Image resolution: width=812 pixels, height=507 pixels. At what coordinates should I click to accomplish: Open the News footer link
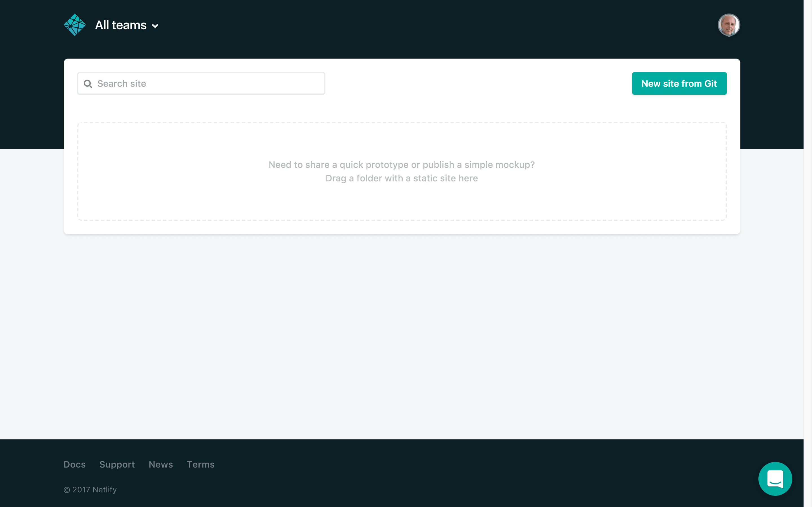click(161, 464)
